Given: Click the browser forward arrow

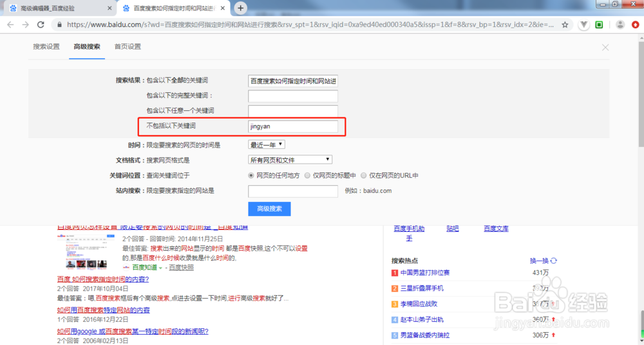Looking at the screenshot, I should tap(26, 25).
